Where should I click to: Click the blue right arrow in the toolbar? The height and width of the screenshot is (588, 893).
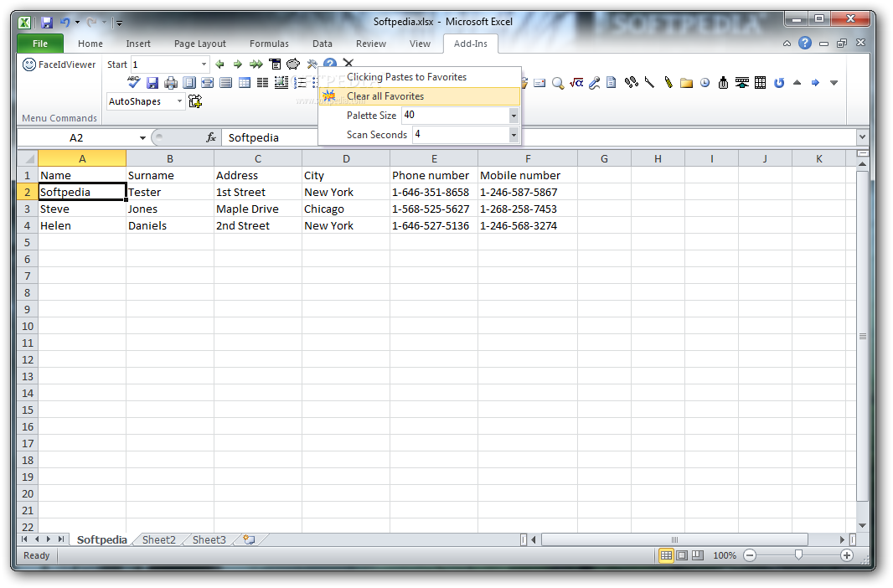click(x=816, y=83)
